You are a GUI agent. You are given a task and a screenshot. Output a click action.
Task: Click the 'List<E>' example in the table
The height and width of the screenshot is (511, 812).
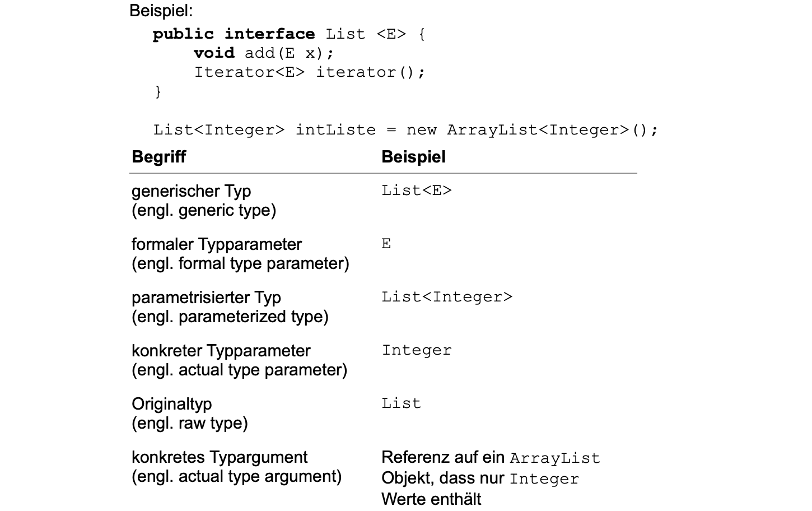(x=416, y=191)
